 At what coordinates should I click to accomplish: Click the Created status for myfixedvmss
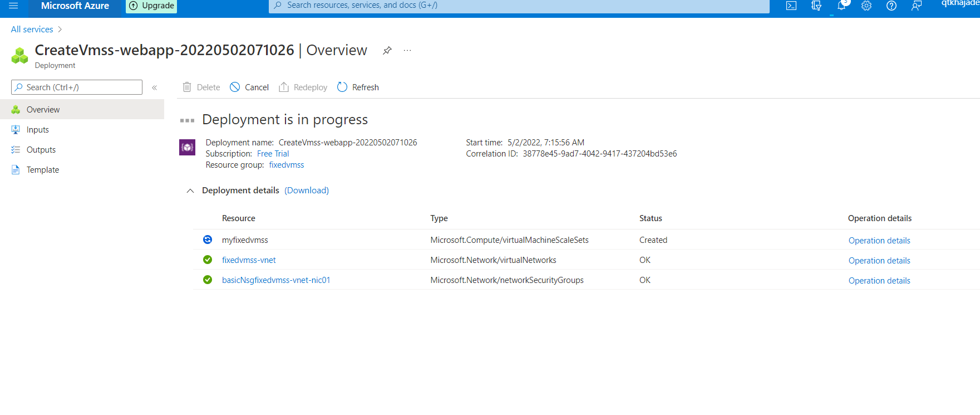(653, 240)
